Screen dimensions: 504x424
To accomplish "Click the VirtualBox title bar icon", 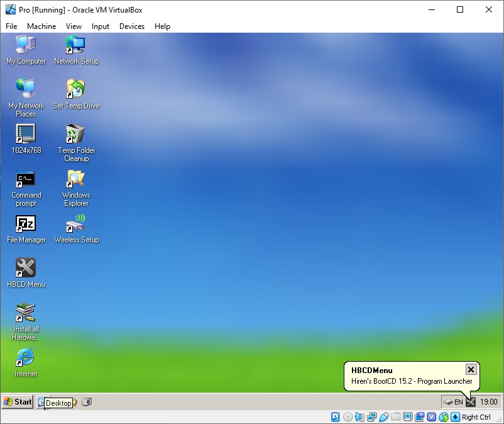I will point(11,9).
